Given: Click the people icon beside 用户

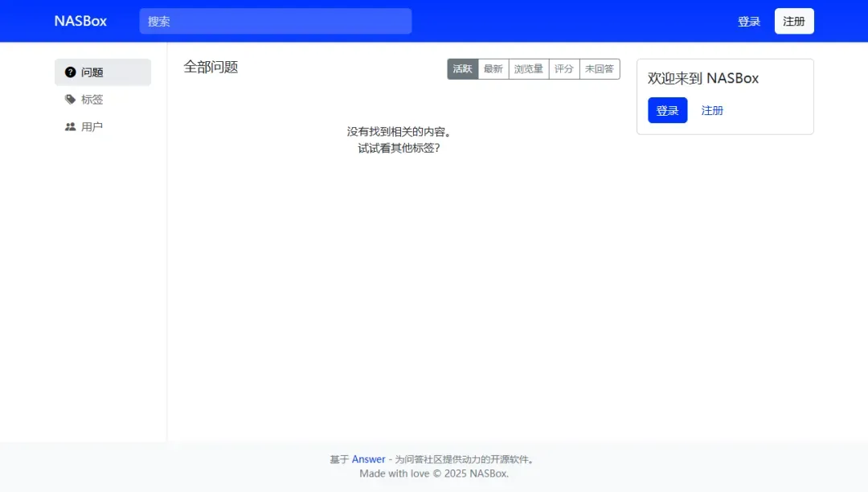Looking at the screenshot, I should pyautogui.click(x=71, y=127).
